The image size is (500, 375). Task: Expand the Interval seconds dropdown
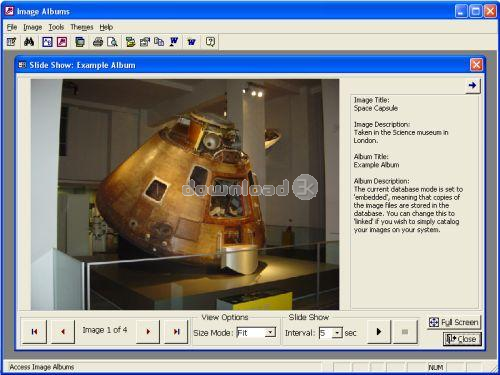tap(337, 333)
